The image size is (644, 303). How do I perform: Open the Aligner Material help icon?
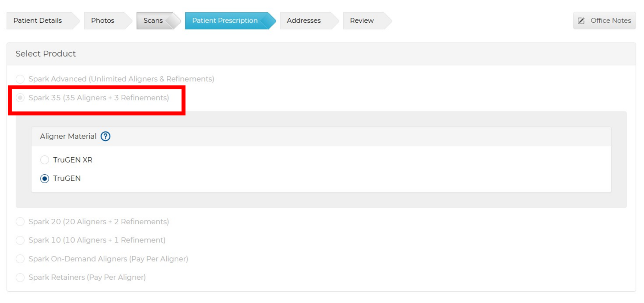105,136
